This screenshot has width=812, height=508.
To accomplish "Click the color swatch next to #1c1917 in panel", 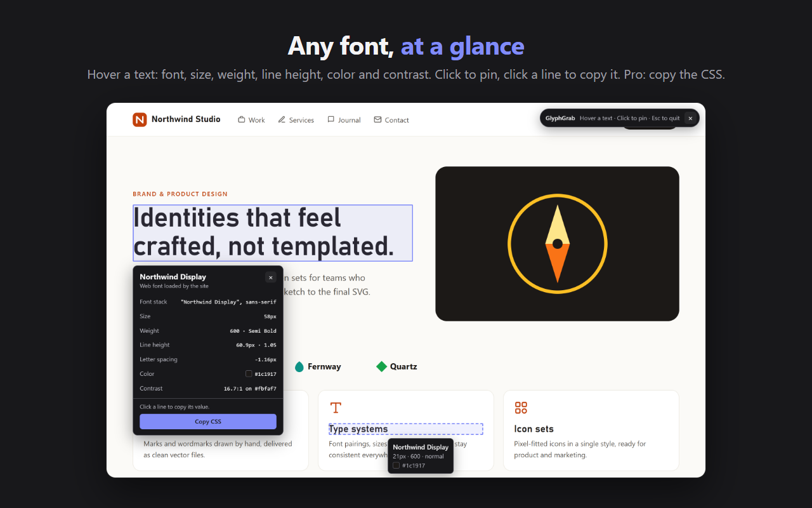I will (249, 374).
